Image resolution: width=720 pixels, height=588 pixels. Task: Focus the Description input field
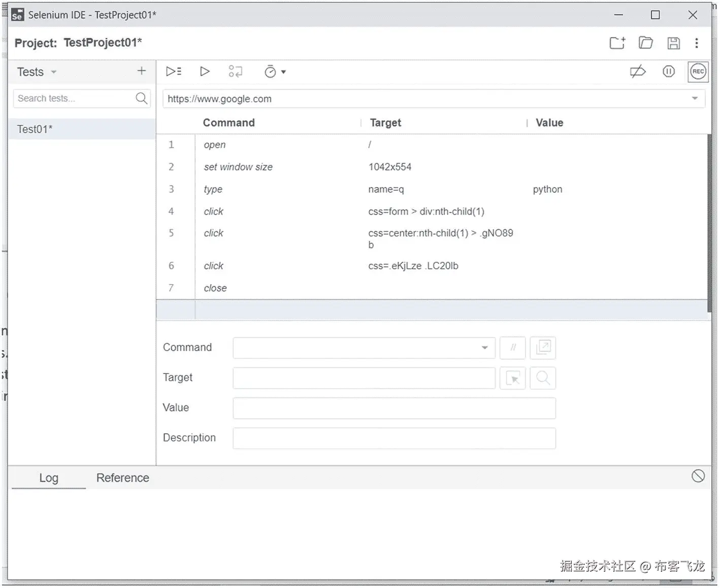click(395, 438)
